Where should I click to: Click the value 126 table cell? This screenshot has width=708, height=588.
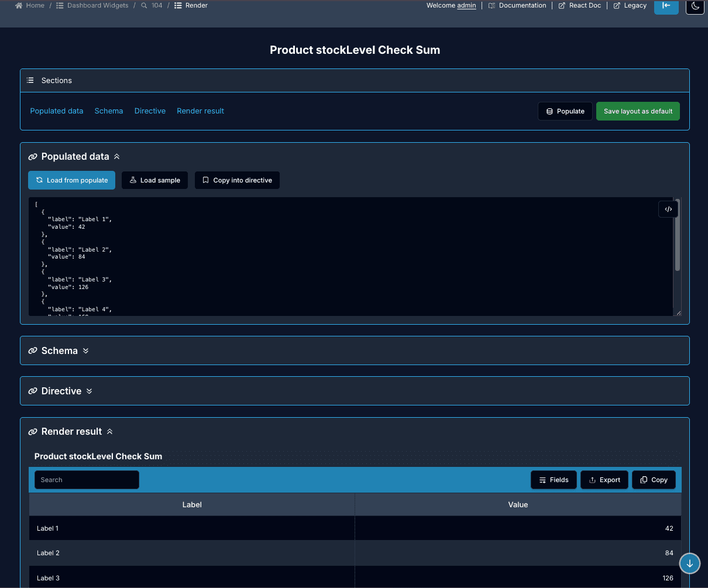tap(518, 577)
